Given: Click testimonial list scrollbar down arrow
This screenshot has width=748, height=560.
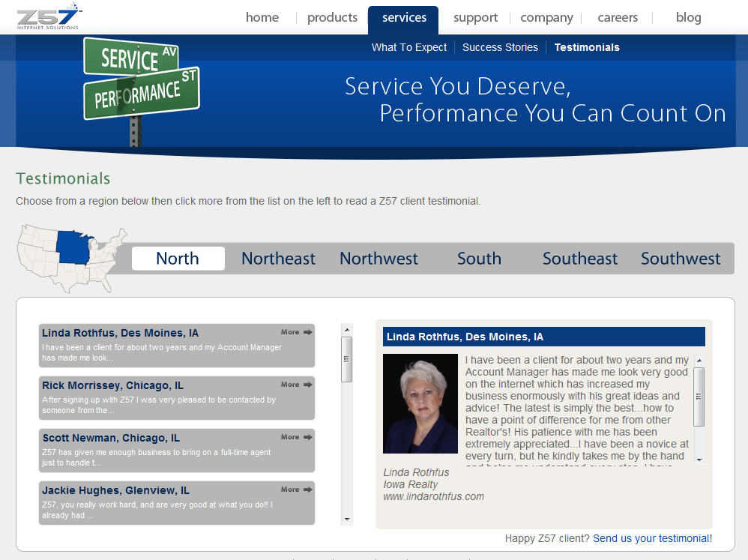Looking at the screenshot, I should click(x=347, y=519).
